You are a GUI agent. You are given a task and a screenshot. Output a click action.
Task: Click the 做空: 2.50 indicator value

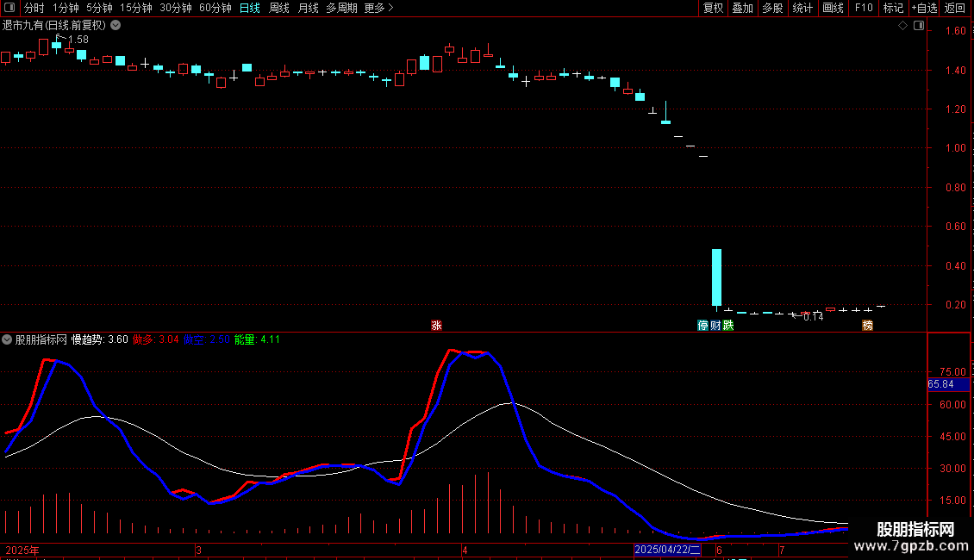coord(207,339)
